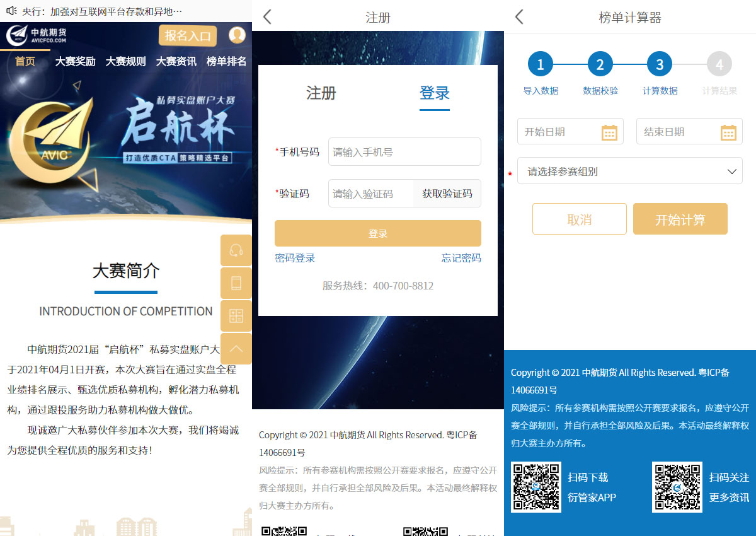
Task: Click the back-to-top arrow icon
Action: click(236, 349)
